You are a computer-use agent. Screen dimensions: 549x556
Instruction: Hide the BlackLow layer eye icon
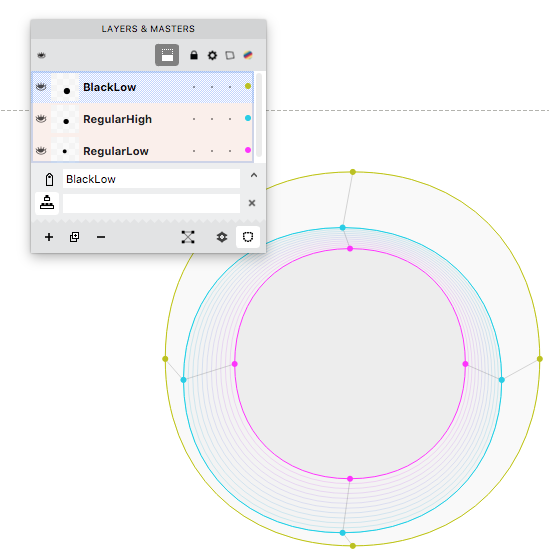(x=41, y=87)
